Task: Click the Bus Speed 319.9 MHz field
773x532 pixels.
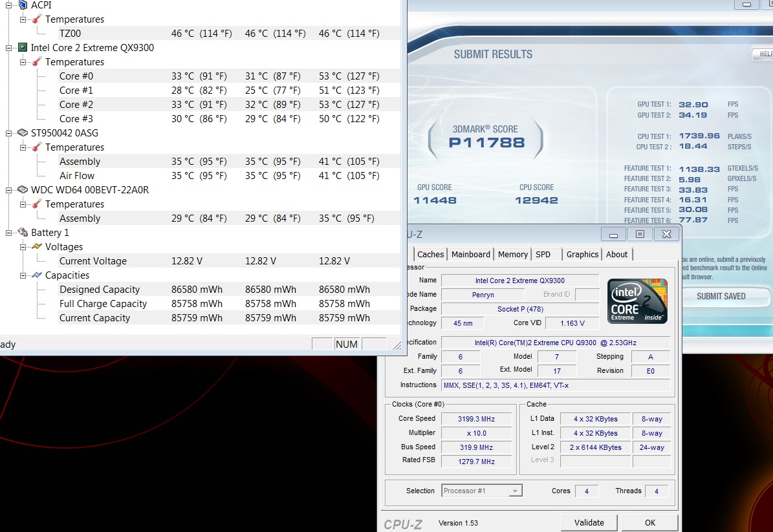Action: pyautogui.click(x=476, y=447)
